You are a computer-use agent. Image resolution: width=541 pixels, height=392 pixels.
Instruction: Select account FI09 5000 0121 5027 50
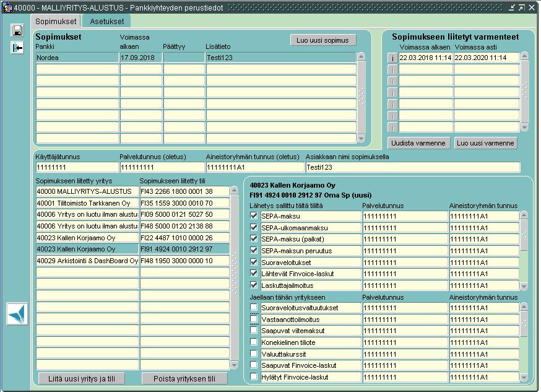tap(184, 214)
